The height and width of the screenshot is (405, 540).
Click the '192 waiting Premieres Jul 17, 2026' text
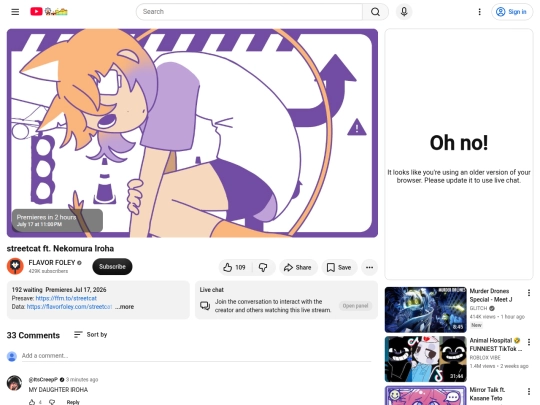59,290
